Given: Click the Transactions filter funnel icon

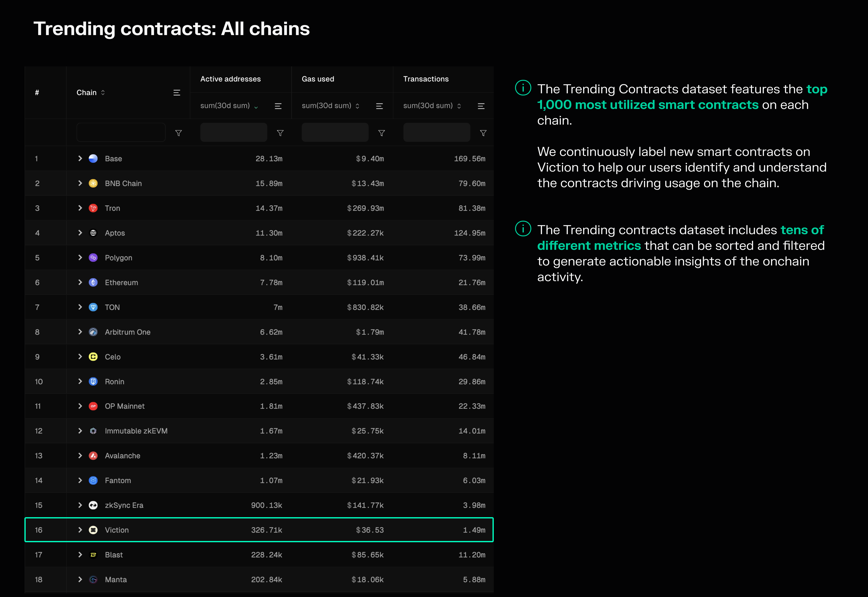Looking at the screenshot, I should click(x=483, y=133).
